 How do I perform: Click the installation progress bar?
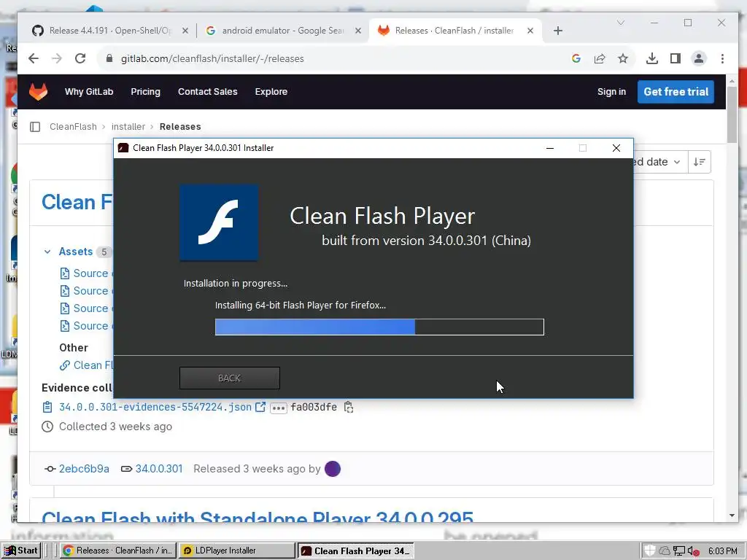[379, 327]
